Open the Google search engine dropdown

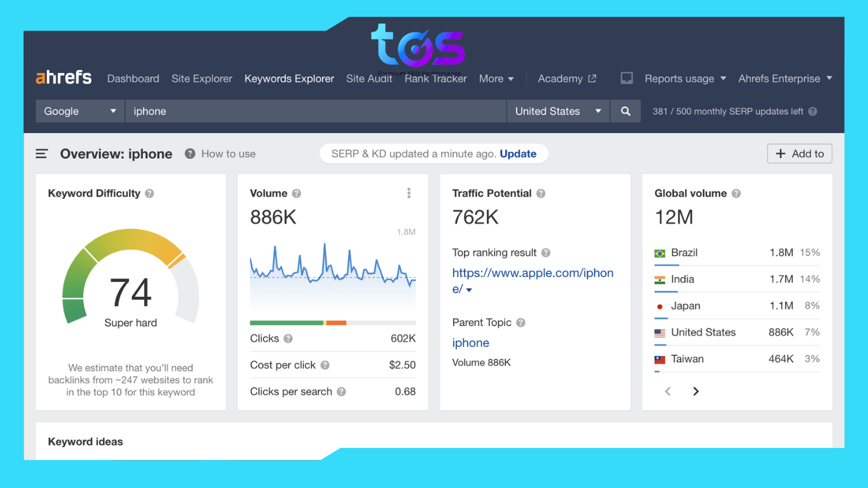pyautogui.click(x=80, y=111)
